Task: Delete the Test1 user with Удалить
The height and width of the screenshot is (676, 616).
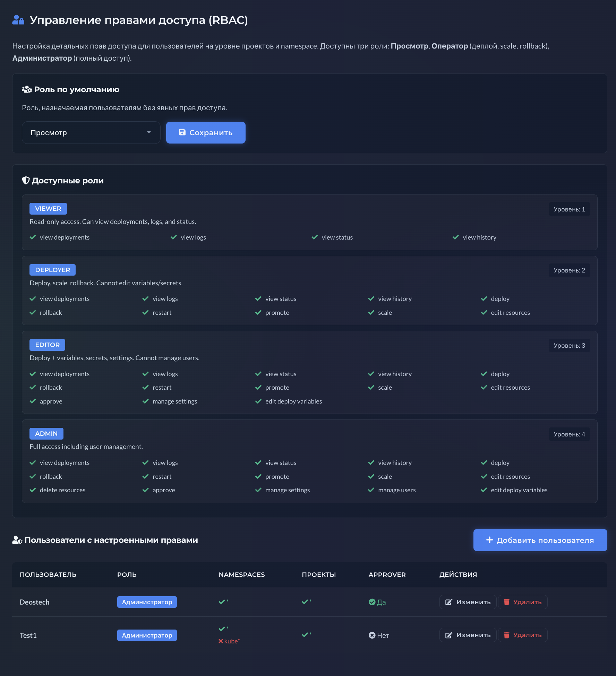Action: pos(523,635)
